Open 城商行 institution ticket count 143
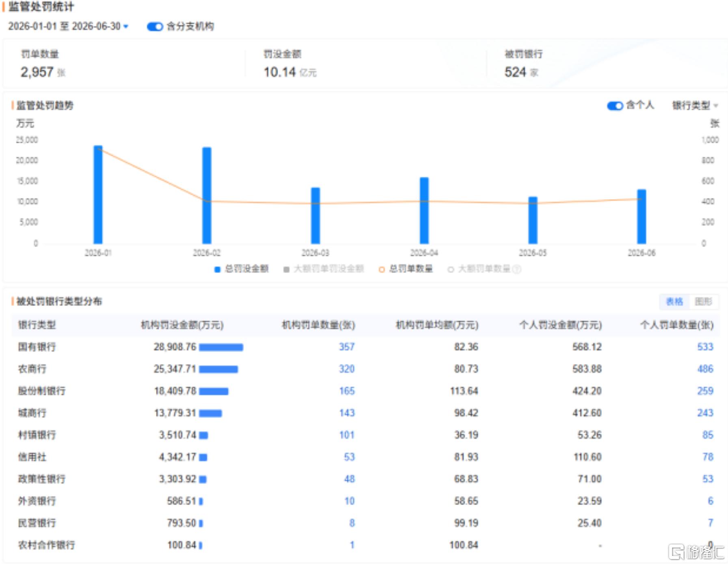This screenshot has width=728, height=564. pos(347,413)
